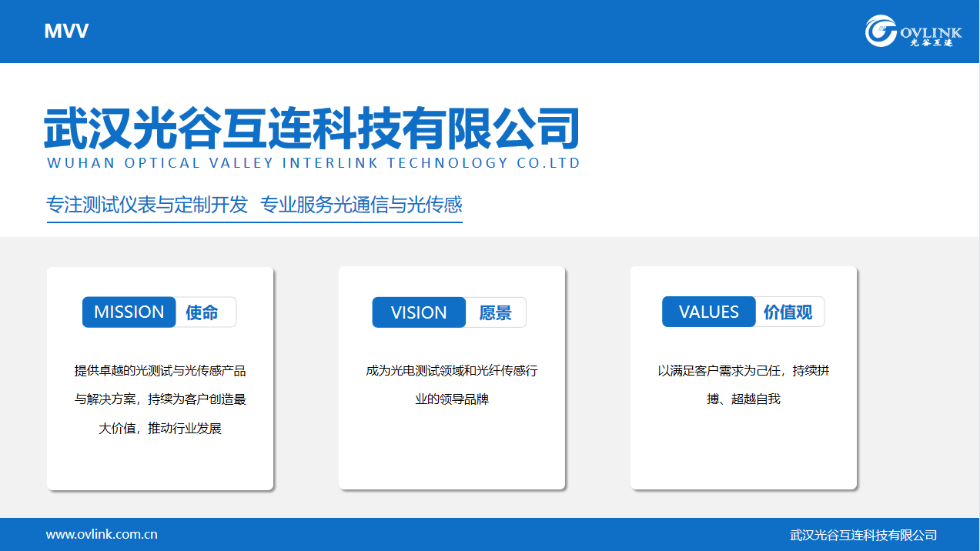Open the www.ovlink.com.cn footer link
980x551 pixels.
point(102,534)
